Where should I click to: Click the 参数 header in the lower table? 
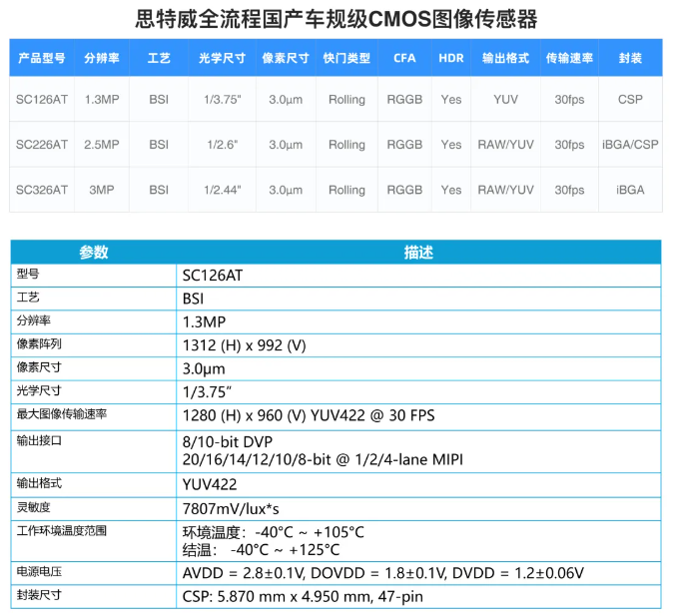tap(93, 253)
